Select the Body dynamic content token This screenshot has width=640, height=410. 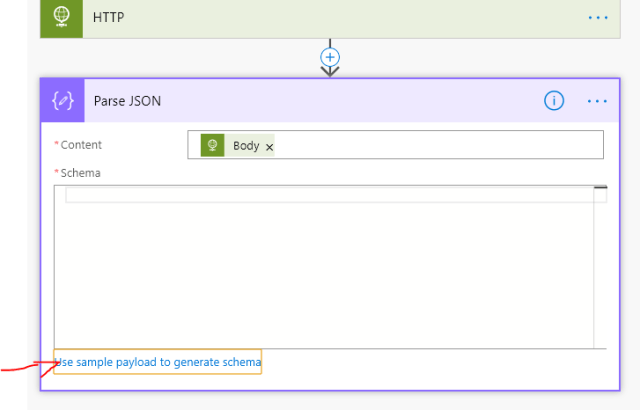tap(245, 146)
